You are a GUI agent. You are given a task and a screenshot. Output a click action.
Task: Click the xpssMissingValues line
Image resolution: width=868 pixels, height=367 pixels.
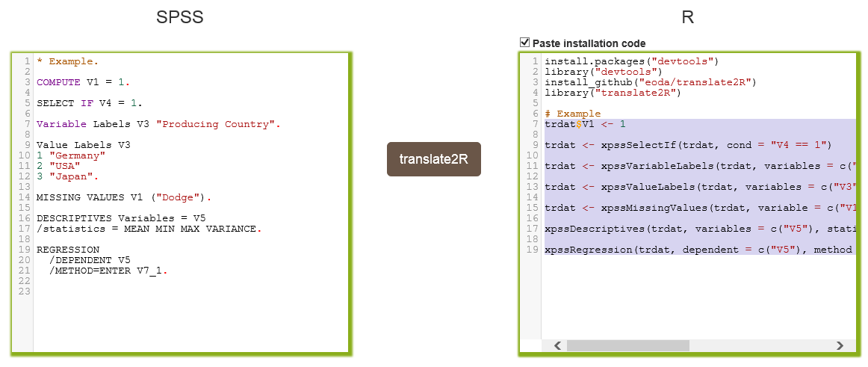(700, 209)
